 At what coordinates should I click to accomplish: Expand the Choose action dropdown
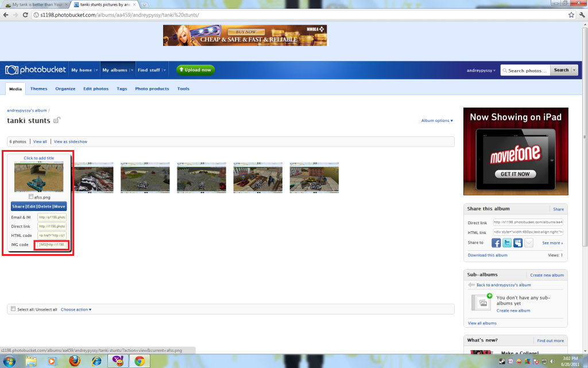click(76, 309)
